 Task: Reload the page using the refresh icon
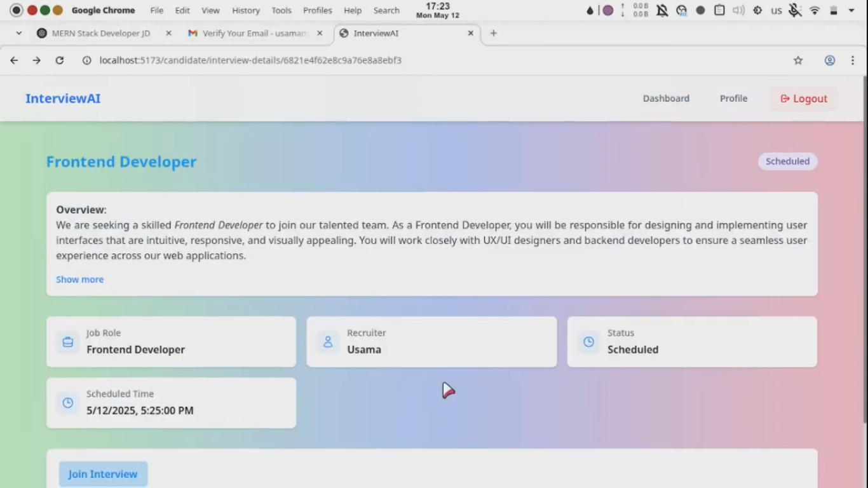click(60, 60)
